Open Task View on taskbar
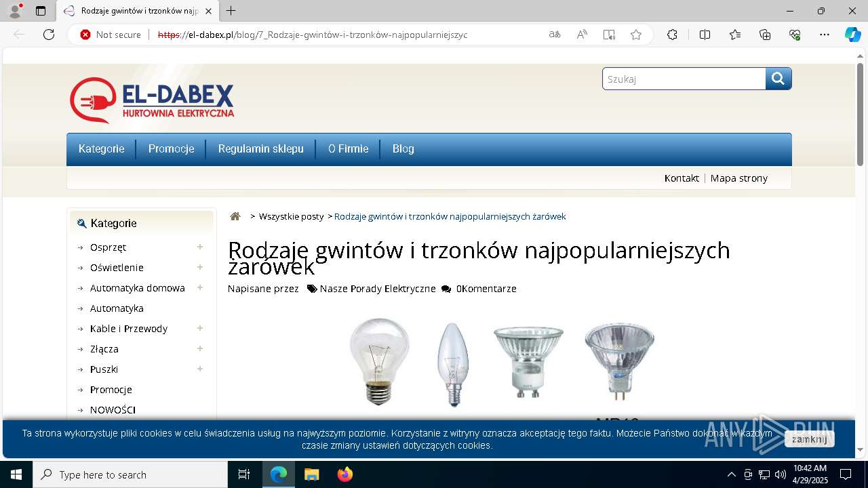This screenshot has width=868, height=488. (x=244, y=474)
